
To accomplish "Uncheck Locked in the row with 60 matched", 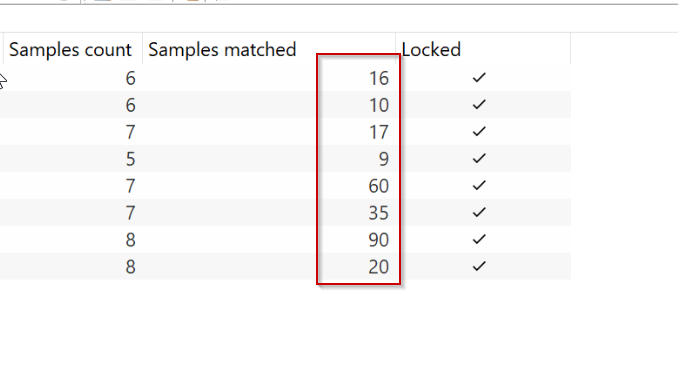I will click(x=479, y=185).
